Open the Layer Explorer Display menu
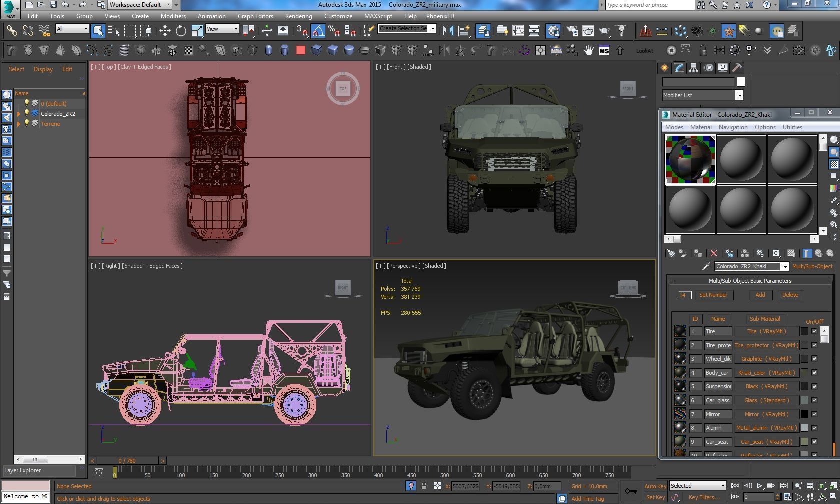The width and height of the screenshot is (840, 504). coord(43,69)
